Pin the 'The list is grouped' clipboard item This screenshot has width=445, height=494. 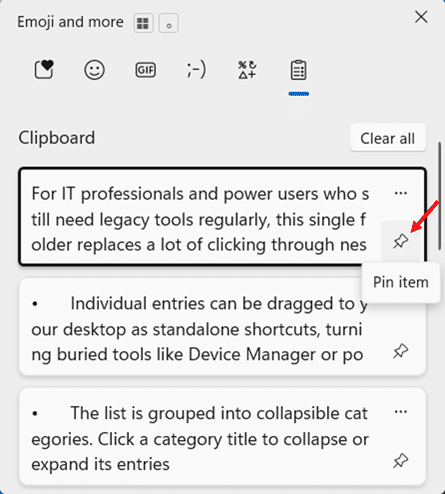pos(401,461)
